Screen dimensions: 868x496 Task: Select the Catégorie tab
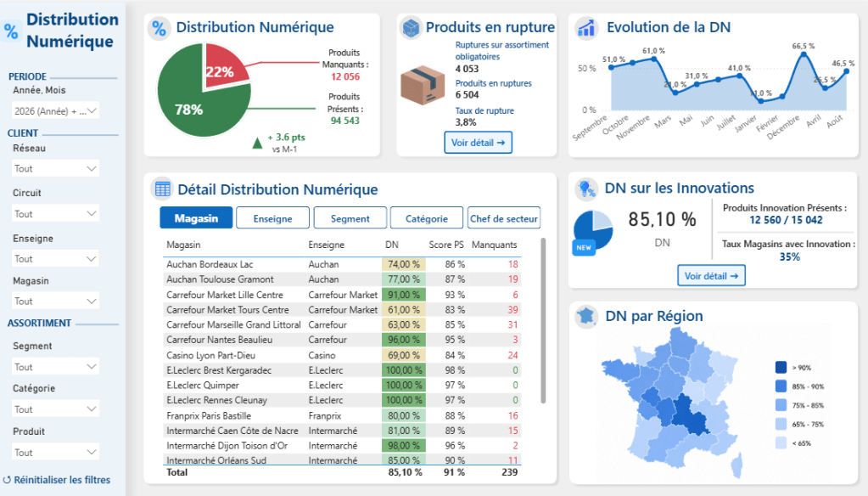point(426,218)
